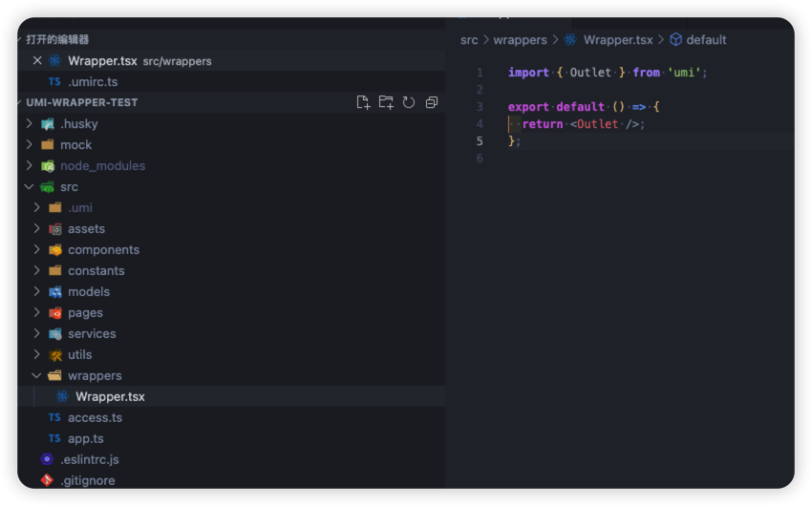Viewport: 812px width, 506px height.
Task: Expand the pages folder chevron
Action: [x=36, y=313]
